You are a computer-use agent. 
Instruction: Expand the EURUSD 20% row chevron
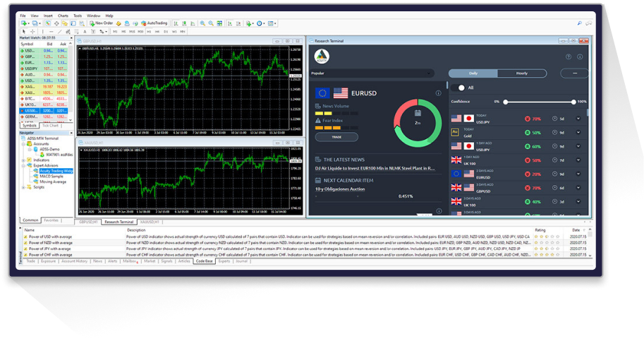[x=578, y=174]
